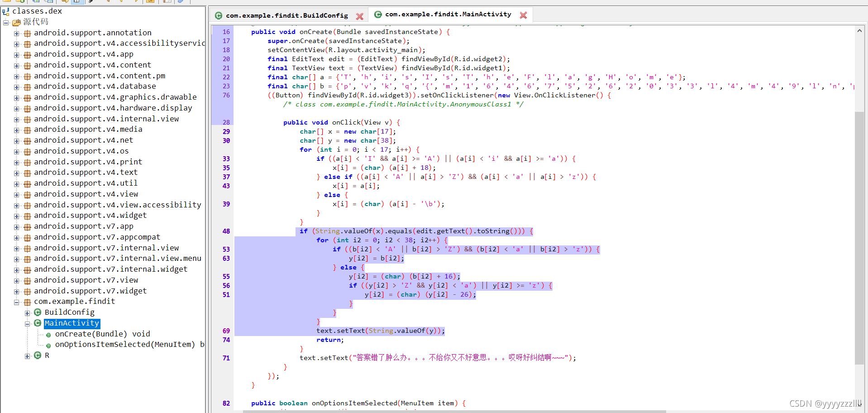Click package icon beside android.support.v7.appcompat

coord(27,238)
